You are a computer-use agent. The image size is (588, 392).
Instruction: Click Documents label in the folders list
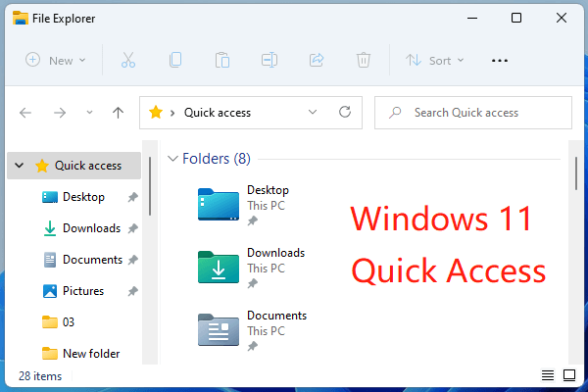tap(276, 316)
